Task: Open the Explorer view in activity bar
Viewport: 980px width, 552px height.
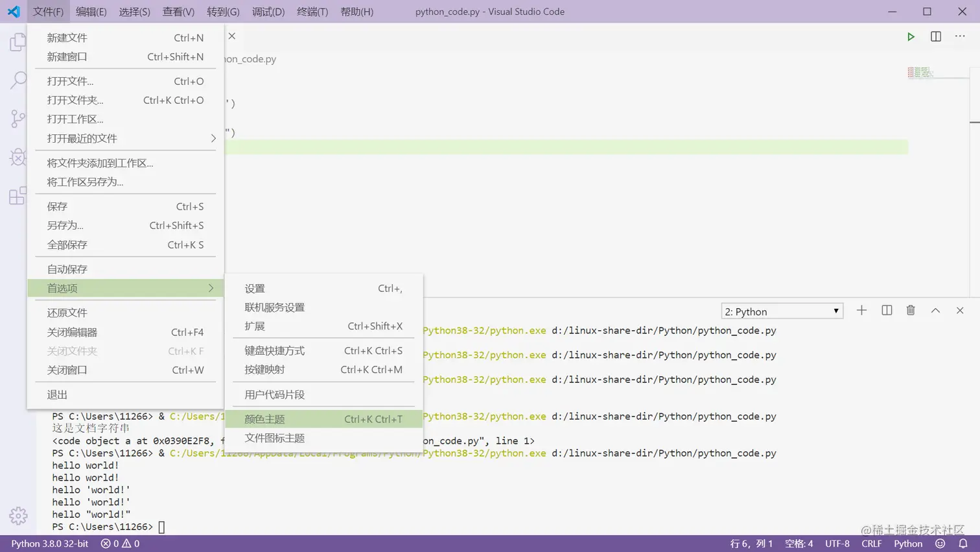Action: [x=18, y=42]
